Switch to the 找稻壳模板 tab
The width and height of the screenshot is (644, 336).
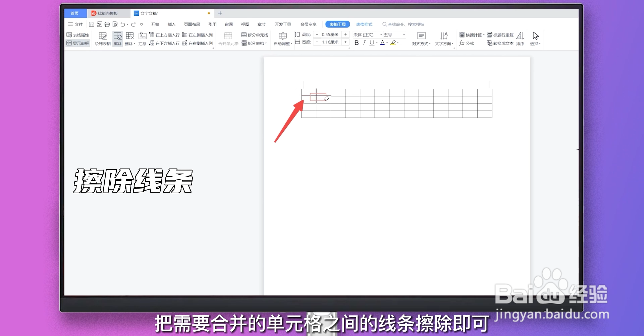[108, 13]
